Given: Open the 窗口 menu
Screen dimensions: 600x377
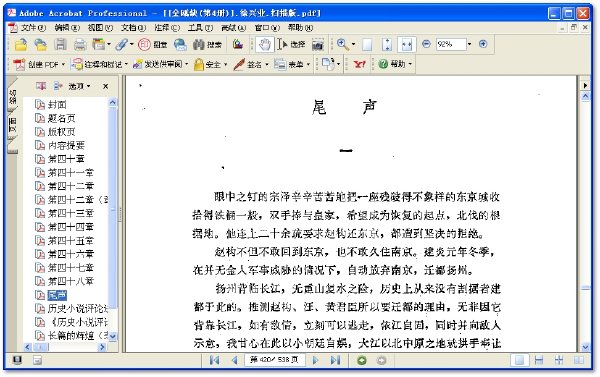Looking at the screenshot, I should click(267, 28).
